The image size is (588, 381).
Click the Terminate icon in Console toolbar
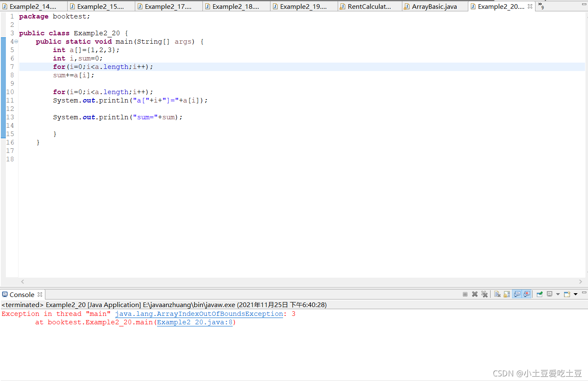(x=465, y=294)
